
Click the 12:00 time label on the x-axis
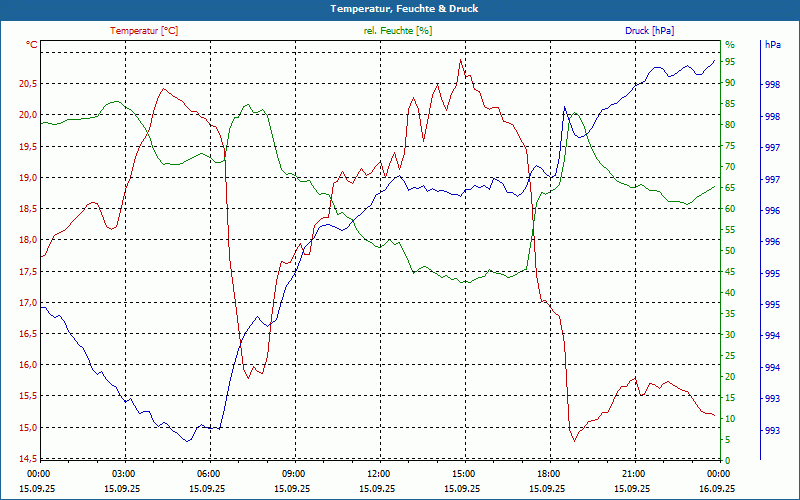click(x=379, y=473)
